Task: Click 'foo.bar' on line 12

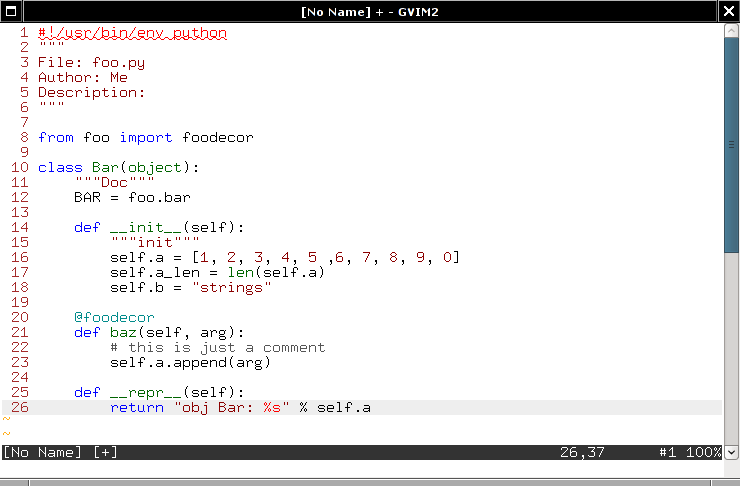Action: click(160, 197)
